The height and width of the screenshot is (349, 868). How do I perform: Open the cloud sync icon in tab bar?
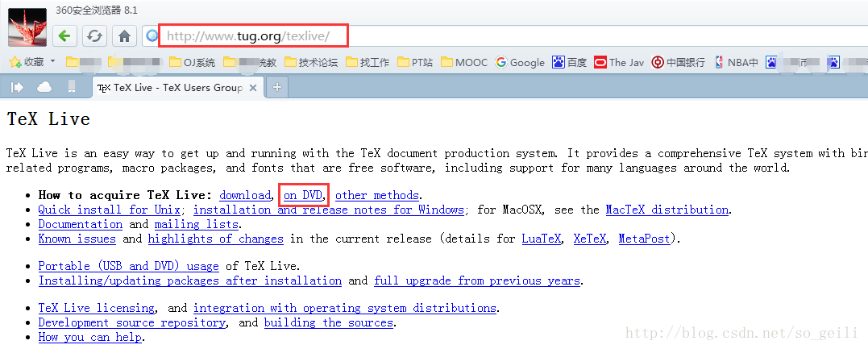(x=44, y=87)
